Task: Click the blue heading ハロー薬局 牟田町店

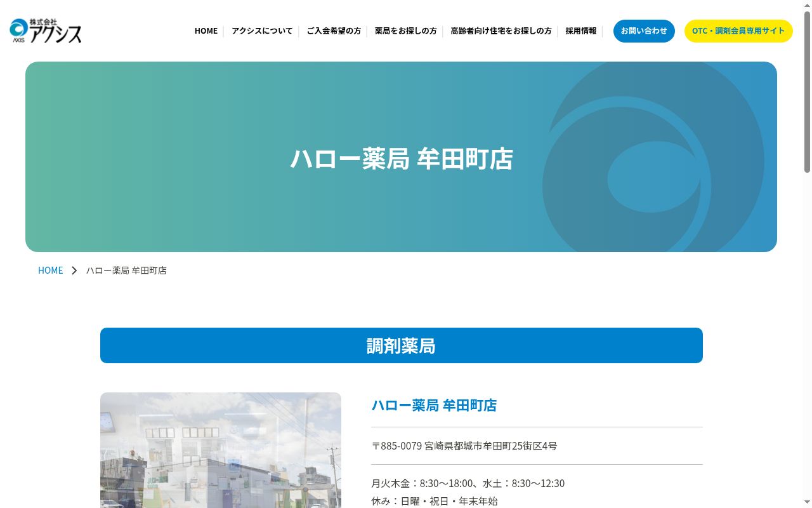Action: tap(434, 405)
